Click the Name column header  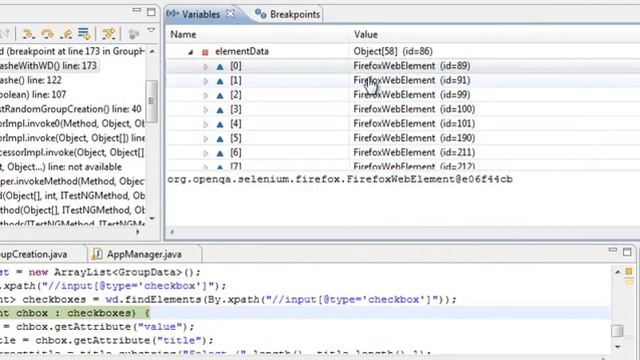click(183, 35)
